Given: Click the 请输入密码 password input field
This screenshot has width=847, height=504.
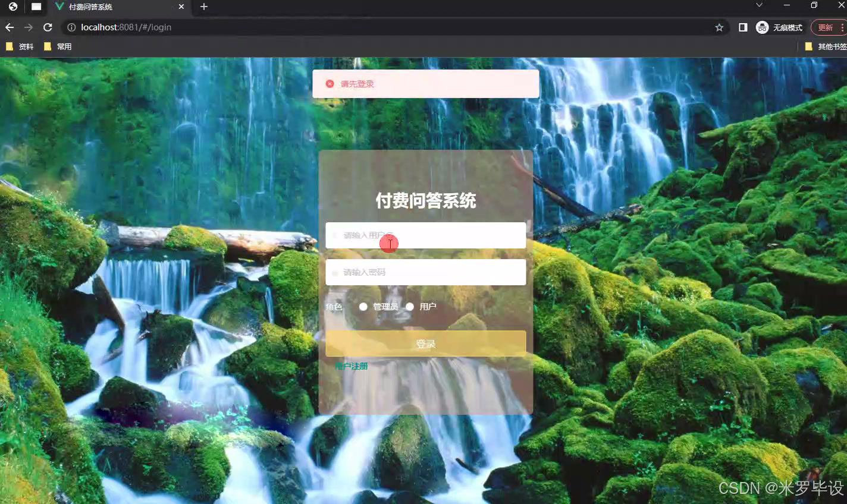Looking at the screenshot, I should [425, 272].
